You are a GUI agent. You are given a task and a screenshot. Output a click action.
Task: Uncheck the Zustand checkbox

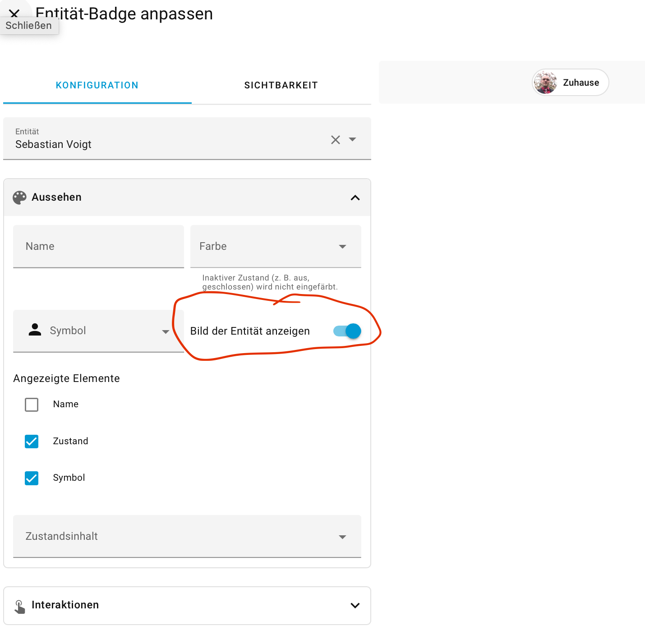[32, 441]
